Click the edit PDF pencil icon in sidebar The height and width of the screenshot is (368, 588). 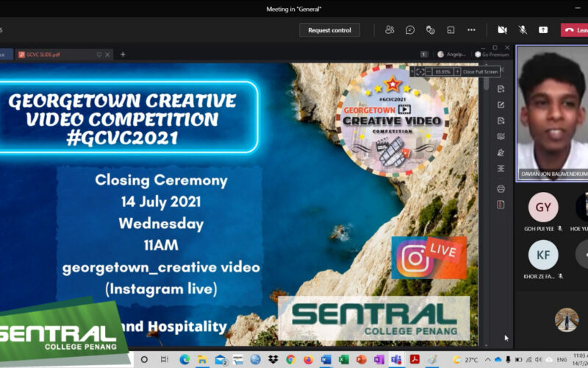[501, 105]
